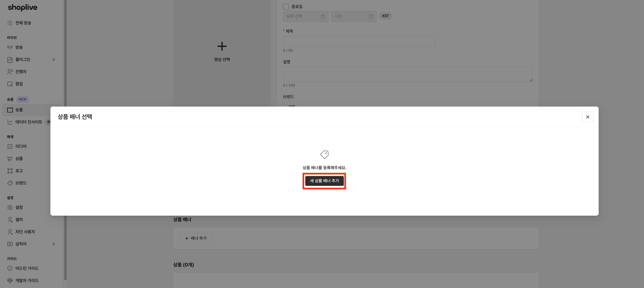Expand the 금칙어 submenu chevron
The image size is (644, 288).
(53, 244)
